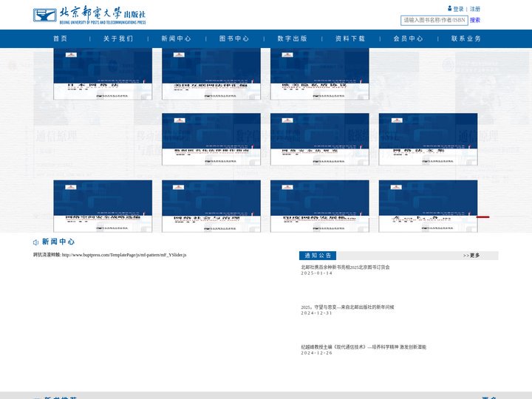Open the 图书中心 navigation item
This screenshot has height=399, width=532.
click(x=234, y=38)
